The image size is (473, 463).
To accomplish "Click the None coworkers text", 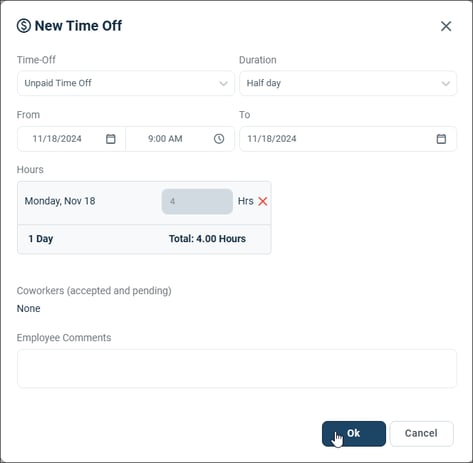I will [x=29, y=308].
